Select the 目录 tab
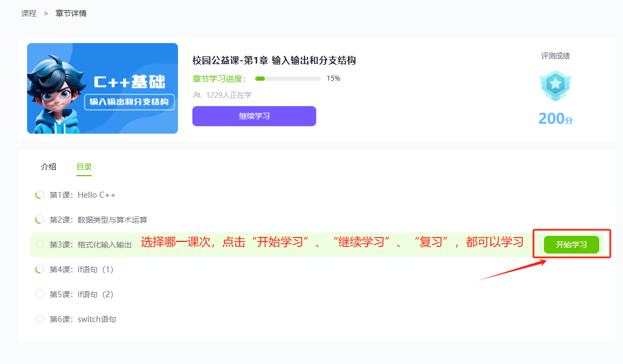Image resolution: width=623 pixels, height=364 pixels. click(84, 167)
